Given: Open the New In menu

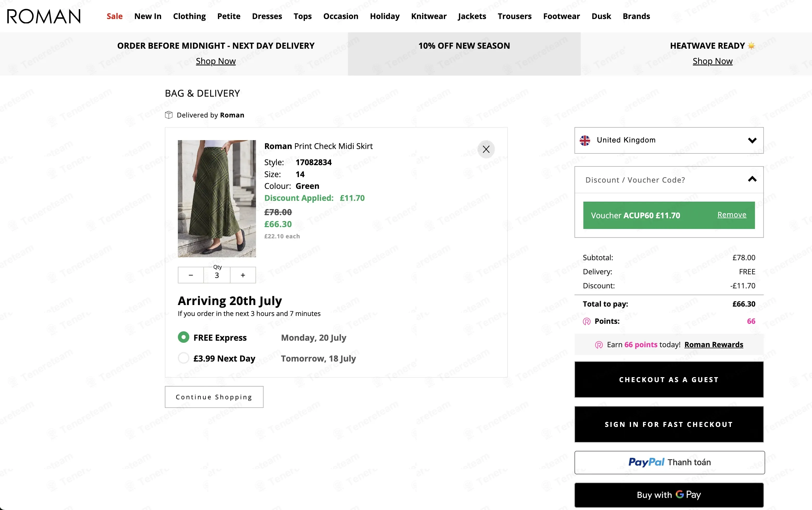Looking at the screenshot, I should pos(148,16).
